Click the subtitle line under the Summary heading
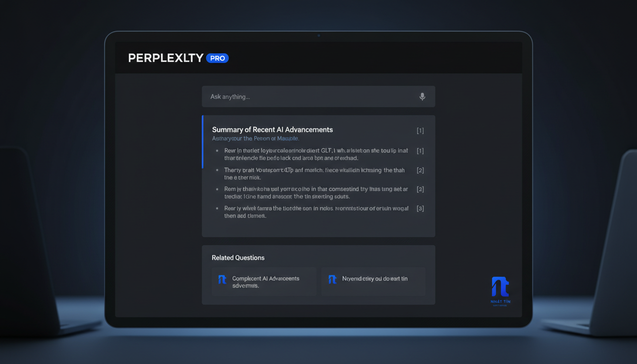The width and height of the screenshot is (637, 364). pos(255,138)
